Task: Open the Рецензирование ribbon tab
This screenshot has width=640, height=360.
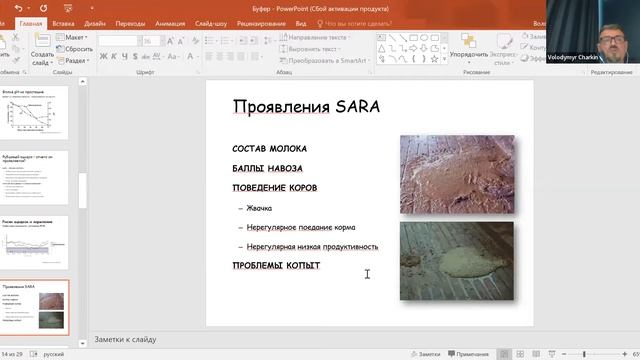Action: [x=261, y=24]
